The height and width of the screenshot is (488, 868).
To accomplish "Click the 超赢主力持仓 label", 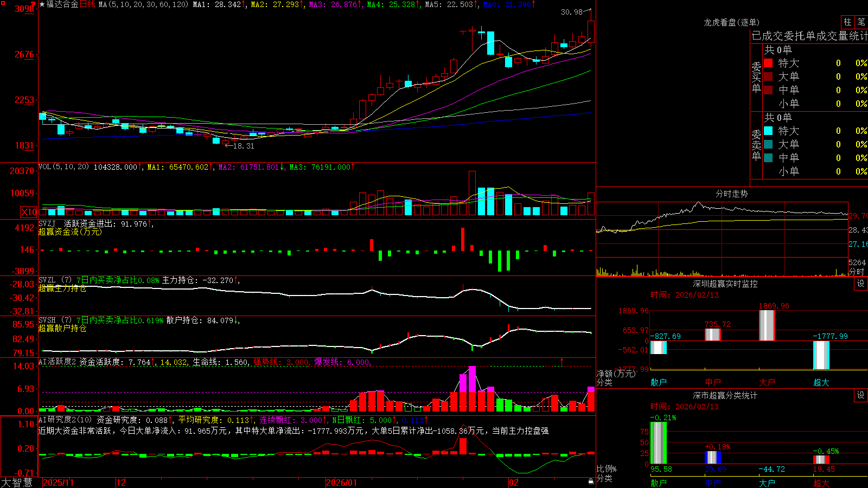I will point(62,288).
